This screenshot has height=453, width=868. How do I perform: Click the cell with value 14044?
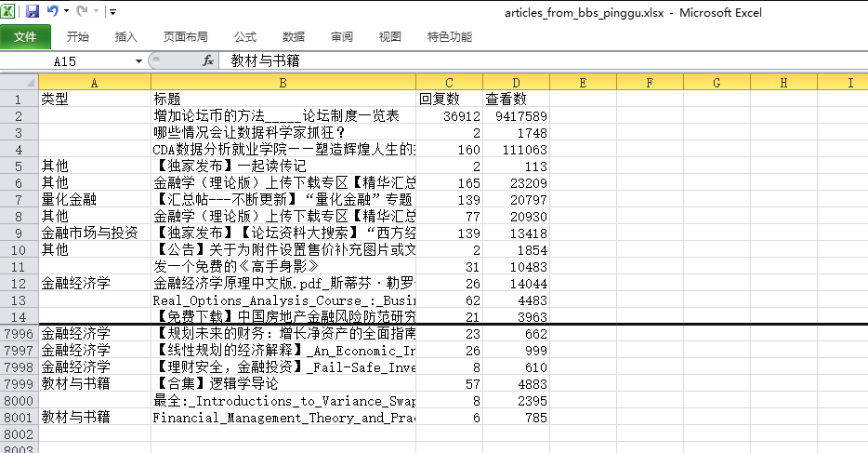pyautogui.click(x=516, y=283)
